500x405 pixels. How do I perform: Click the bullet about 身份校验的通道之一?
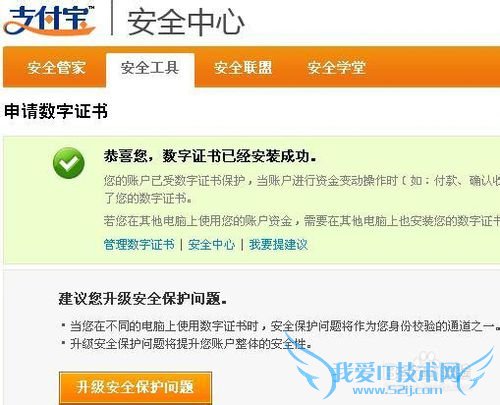[x=279, y=326]
